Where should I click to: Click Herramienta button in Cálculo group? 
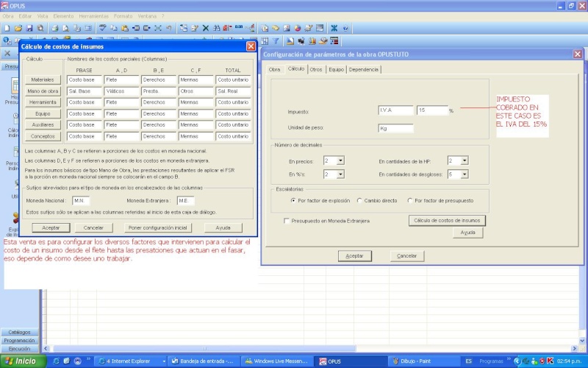click(43, 102)
